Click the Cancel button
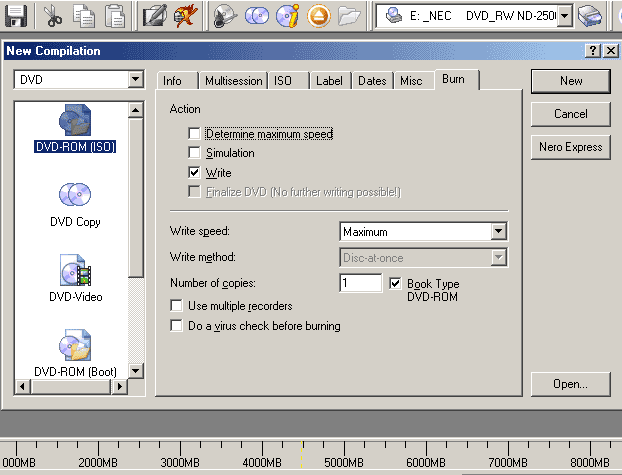This screenshot has width=622, height=475. point(571,114)
